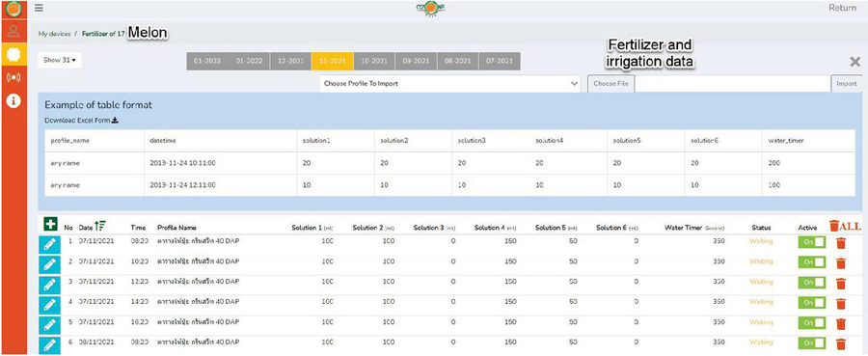Click the delete ALL trash icon
The height and width of the screenshot is (356, 868).
pos(845,226)
